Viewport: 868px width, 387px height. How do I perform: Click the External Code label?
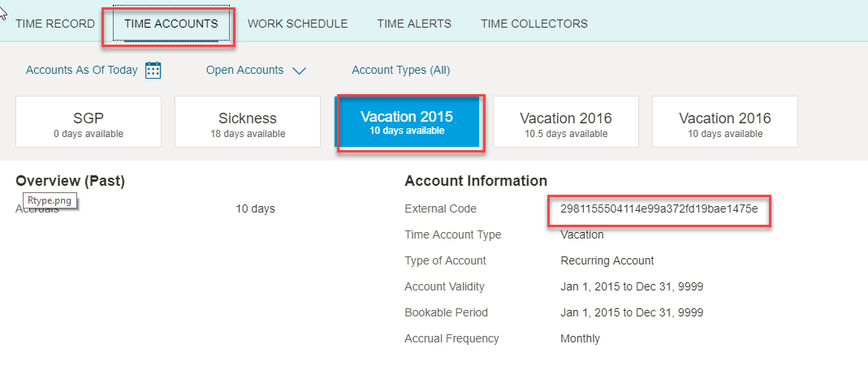pos(441,209)
